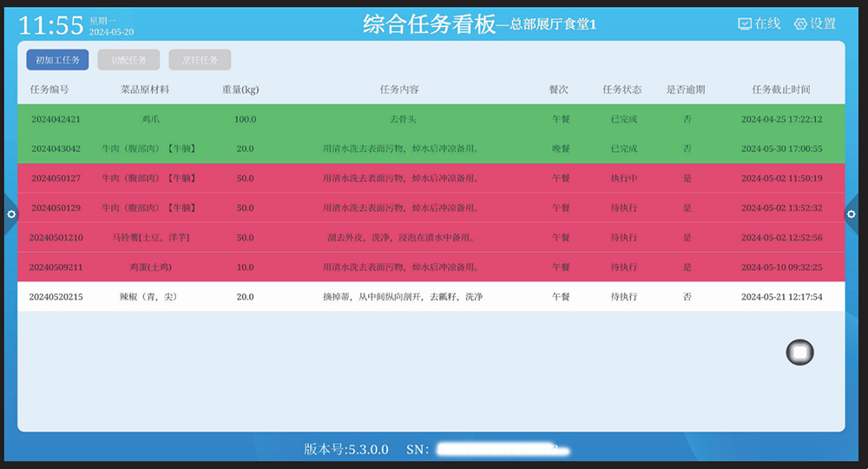
Task: Click the 100.0 weight value
Action: 246,119
